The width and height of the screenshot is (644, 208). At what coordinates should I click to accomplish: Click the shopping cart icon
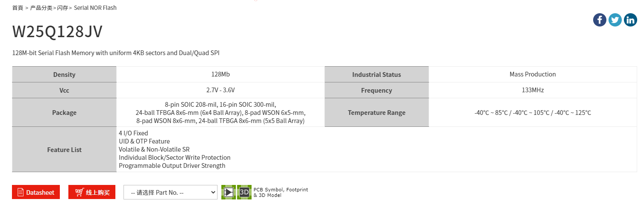[79, 193]
